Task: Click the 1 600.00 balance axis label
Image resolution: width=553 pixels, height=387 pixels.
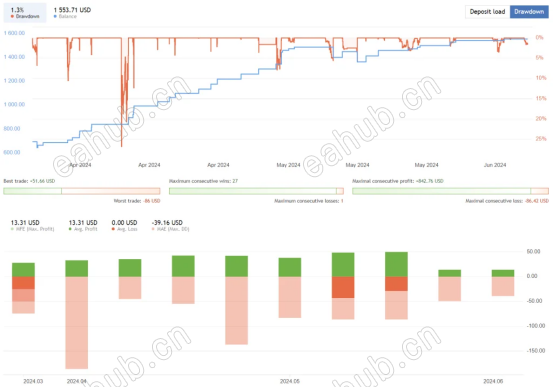Action: [14, 33]
